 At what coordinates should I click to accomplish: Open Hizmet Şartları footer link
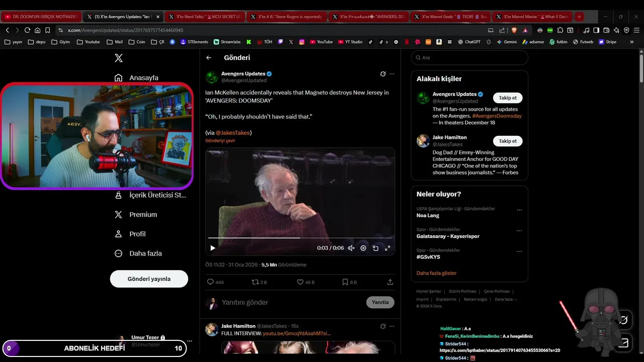(429, 292)
